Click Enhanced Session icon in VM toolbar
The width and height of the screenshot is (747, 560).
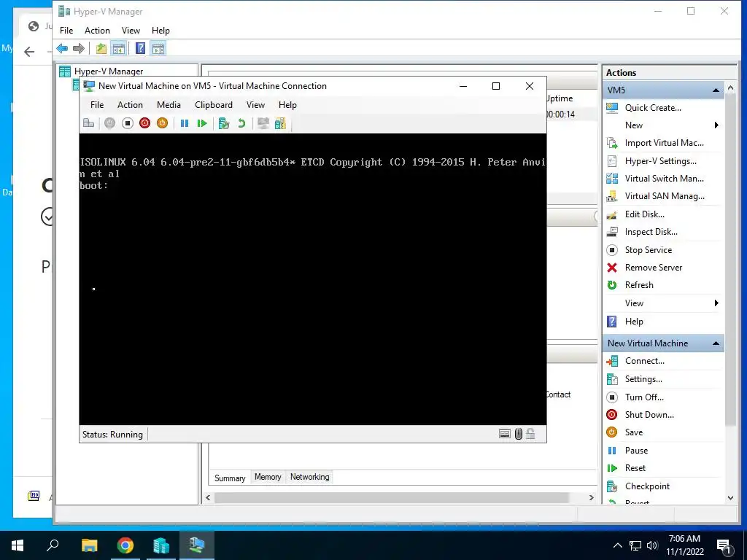(x=263, y=123)
